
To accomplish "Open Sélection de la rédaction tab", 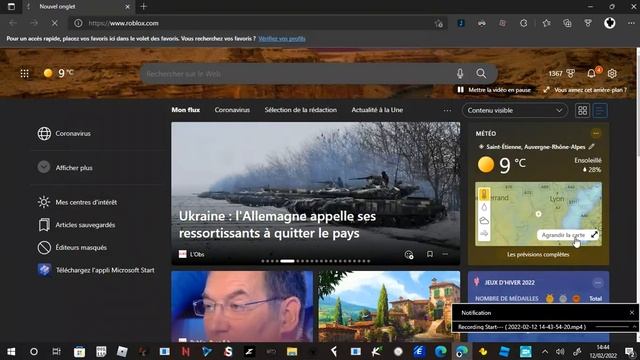I will [300, 110].
